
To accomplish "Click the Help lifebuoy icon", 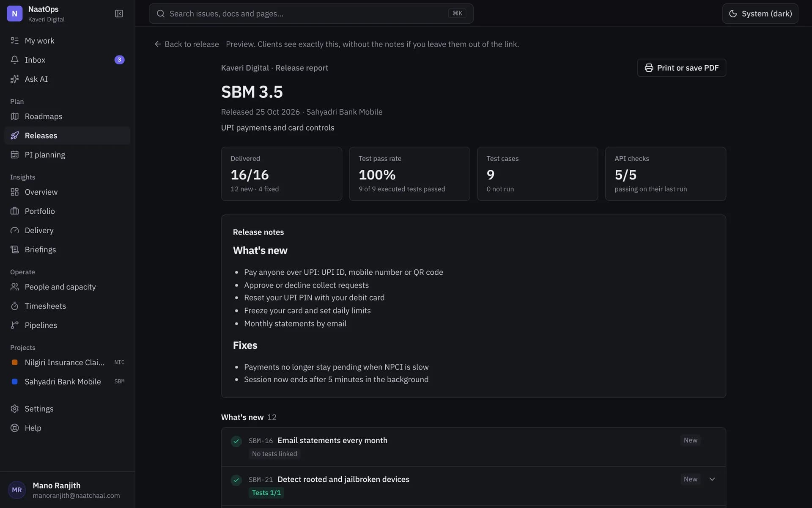I will [15, 428].
